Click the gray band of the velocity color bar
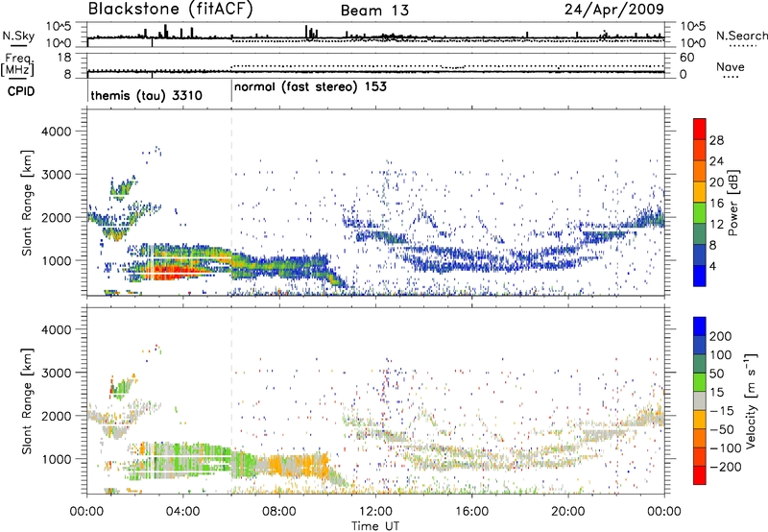The width and height of the screenshot is (768, 532). coord(700,400)
